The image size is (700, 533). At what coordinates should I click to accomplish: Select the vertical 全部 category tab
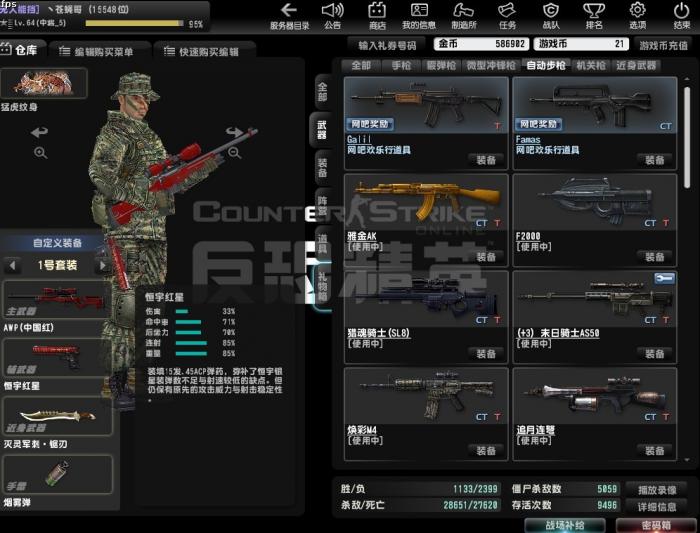pos(322,92)
